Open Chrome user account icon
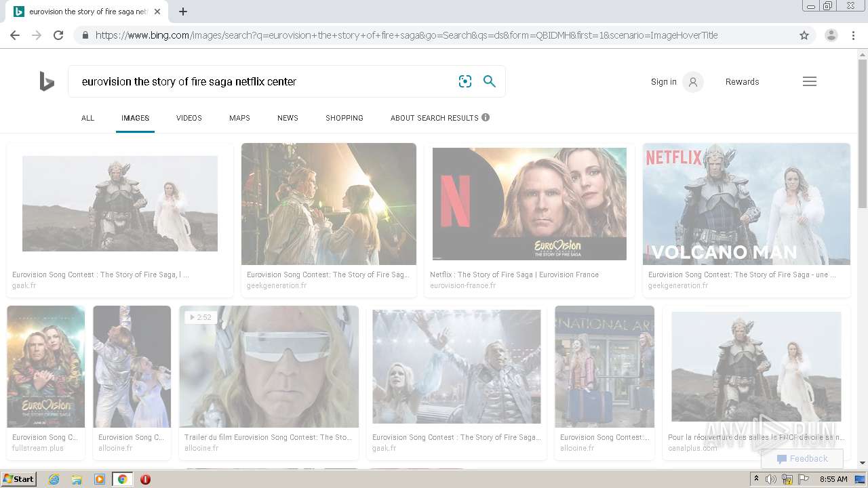The height and width of the screenshot is (488, 868). coord(831,35)
